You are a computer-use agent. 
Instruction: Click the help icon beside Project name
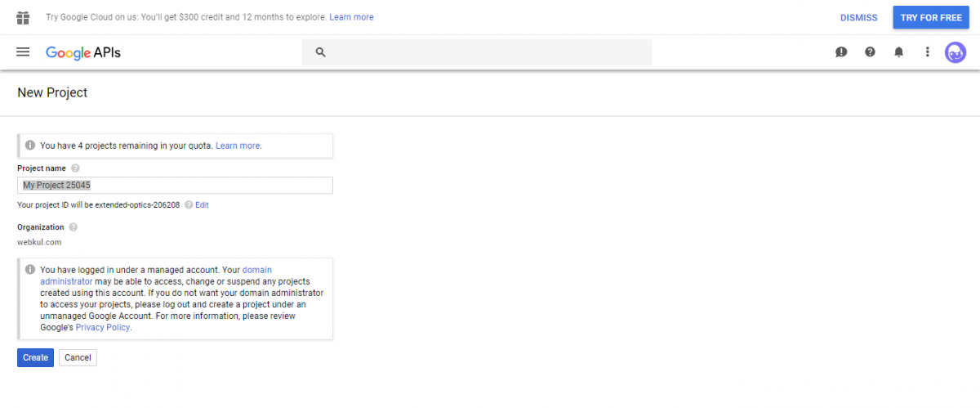pyautogui.click(x=75, y=168)
